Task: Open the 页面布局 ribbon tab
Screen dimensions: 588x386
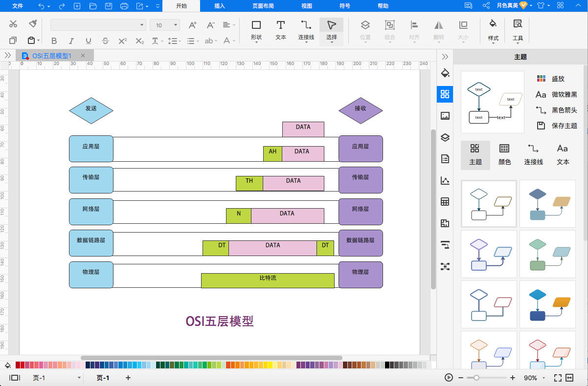Action: point(263,6)
